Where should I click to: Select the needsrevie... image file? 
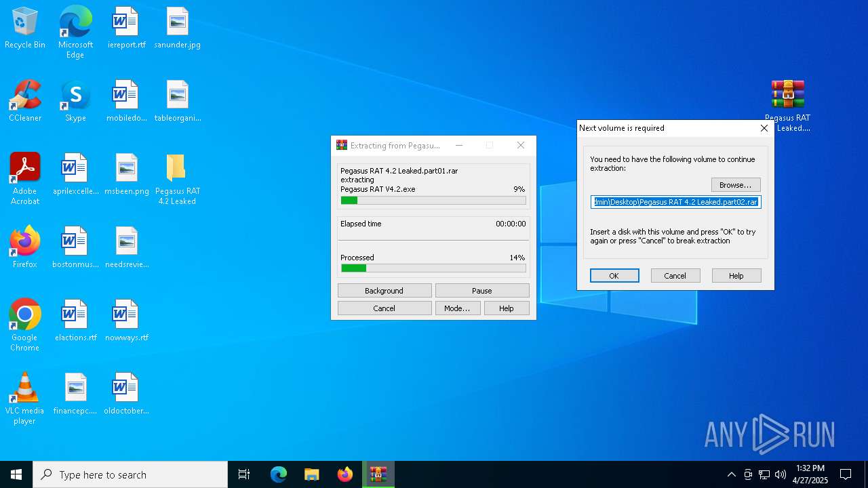point(126,248)
